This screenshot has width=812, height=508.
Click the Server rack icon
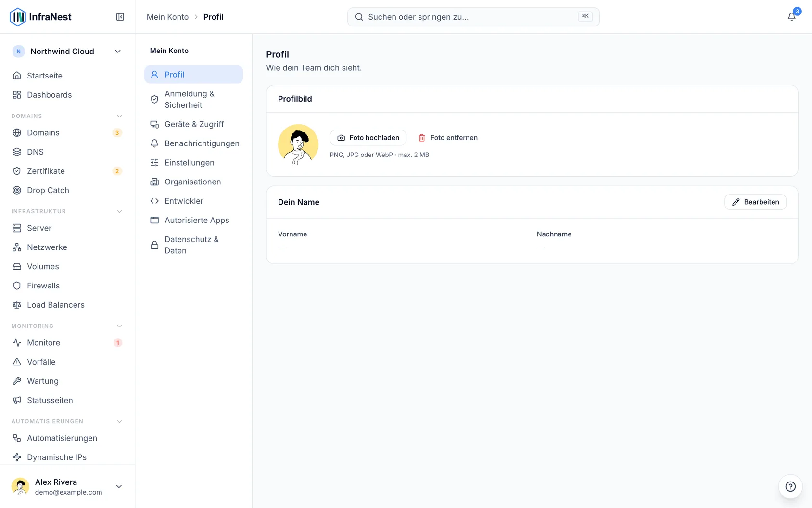point(17,228)
